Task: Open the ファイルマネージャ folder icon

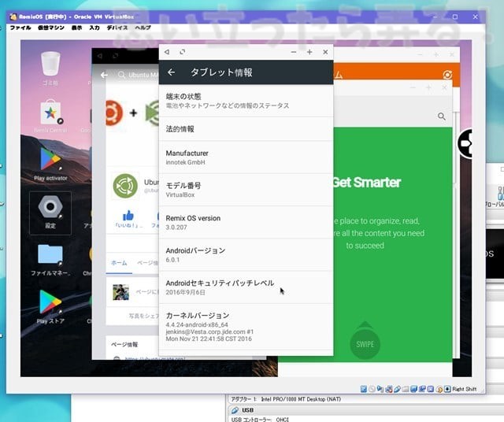Action: (x=50, y=260)
